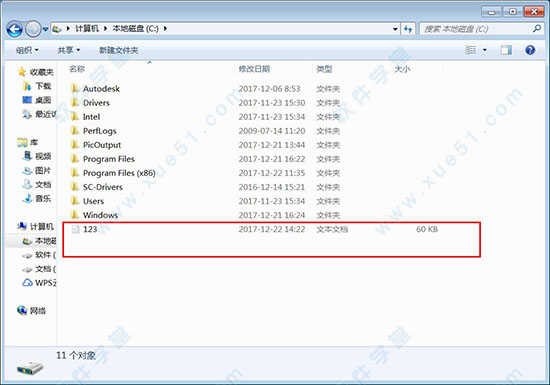Click the file name 123
Screen dimensions: 550x385
(x=90, y=229)
